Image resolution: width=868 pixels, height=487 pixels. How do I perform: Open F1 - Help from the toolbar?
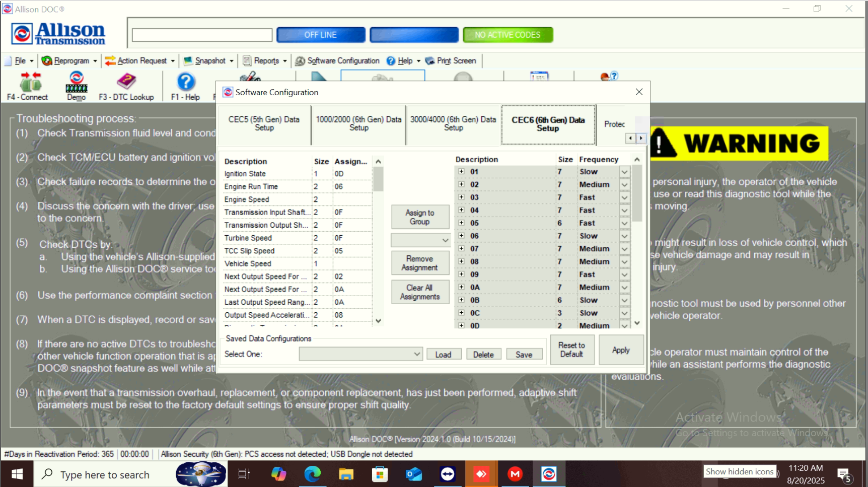[x=185, y=86]
